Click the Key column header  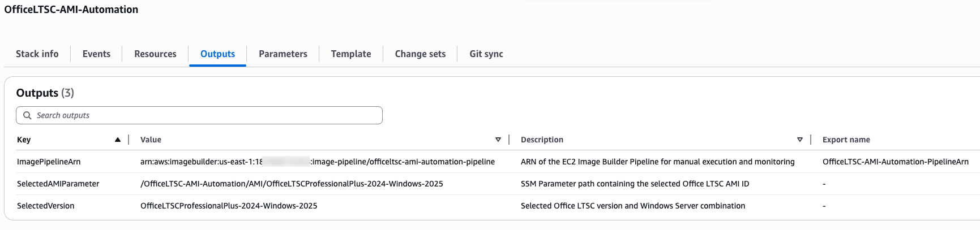click(x=24, y=140)
